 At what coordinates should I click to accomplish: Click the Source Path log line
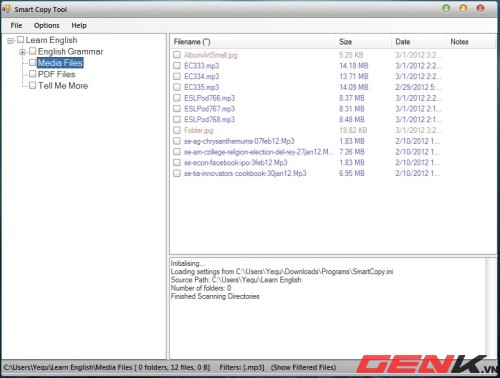click(x=236, y=280)
